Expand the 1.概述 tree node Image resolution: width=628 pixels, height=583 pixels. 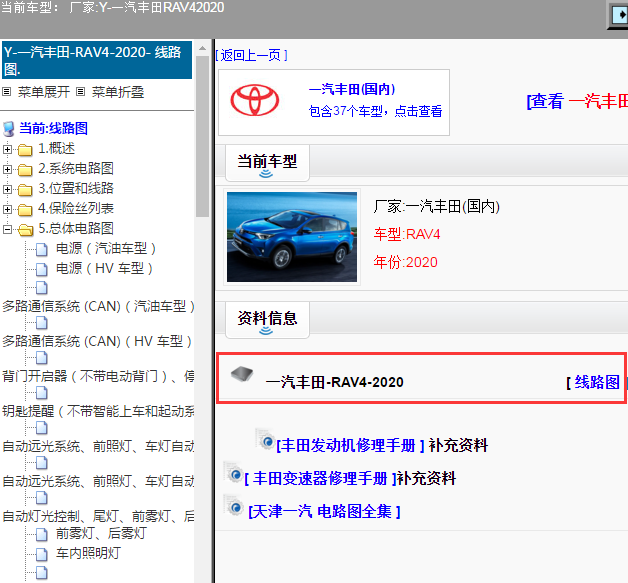click(x=7, y=149)
